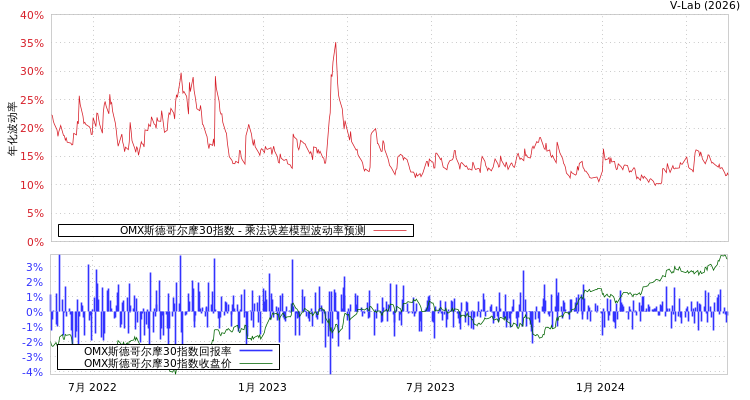
Task: Click the 30% y-axis label
Action: [32, 71]
